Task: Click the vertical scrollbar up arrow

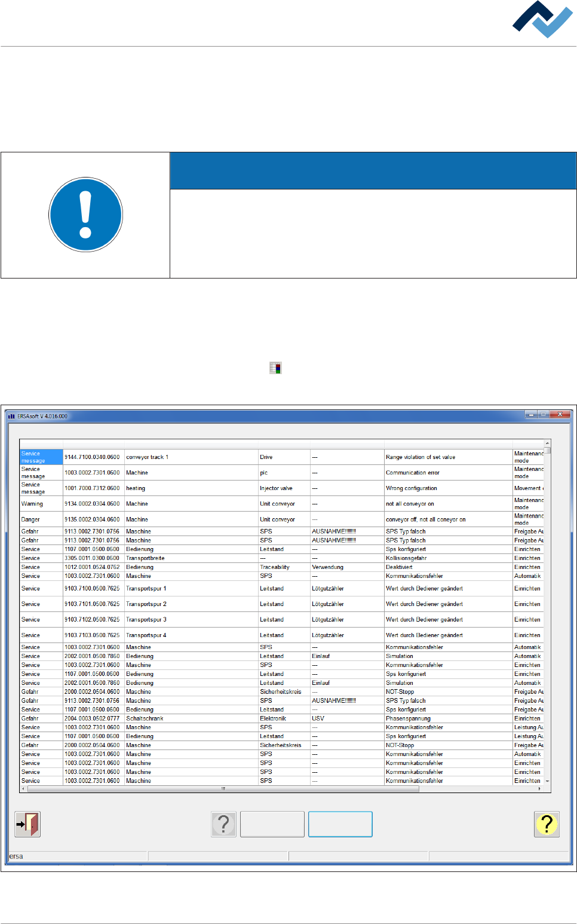Action: tap(547, 443)
